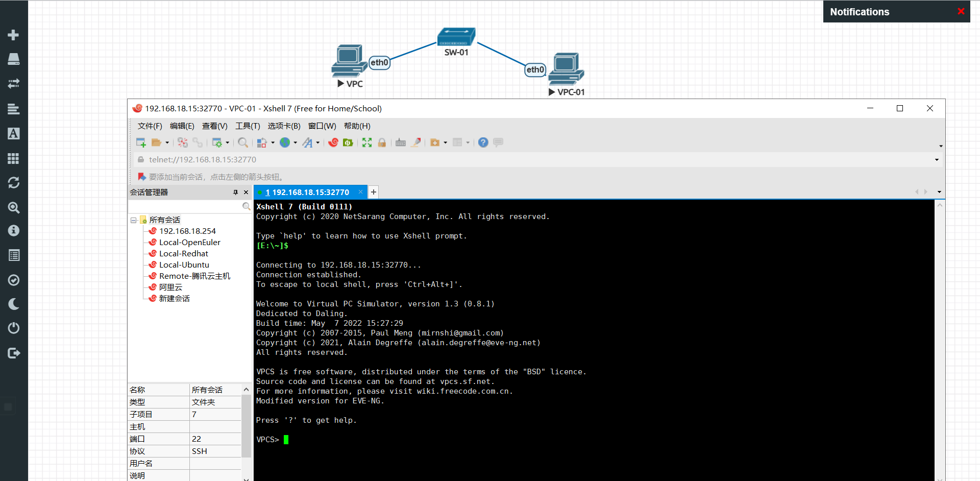Click the green Xftp toolbar icon
The width and height of the screenshot is (980, 481).
pos(348,142)
